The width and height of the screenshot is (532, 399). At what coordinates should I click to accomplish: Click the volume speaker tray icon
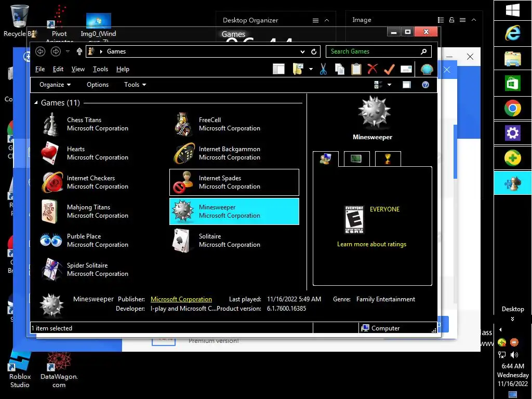(x=514, y=355)
